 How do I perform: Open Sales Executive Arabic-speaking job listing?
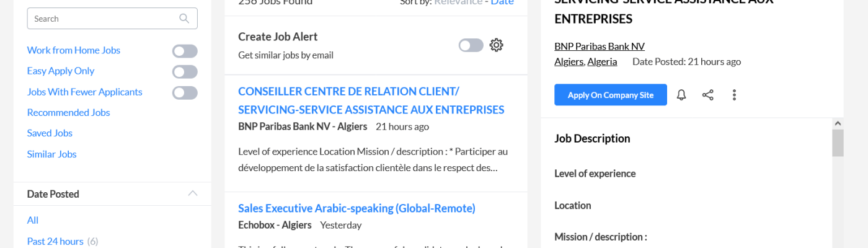pos(356,208)
